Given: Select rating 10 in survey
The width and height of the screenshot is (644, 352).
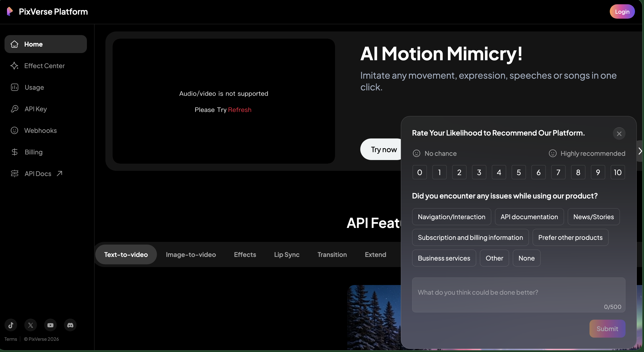Looking at the screenshot, I should pos(617,172).
